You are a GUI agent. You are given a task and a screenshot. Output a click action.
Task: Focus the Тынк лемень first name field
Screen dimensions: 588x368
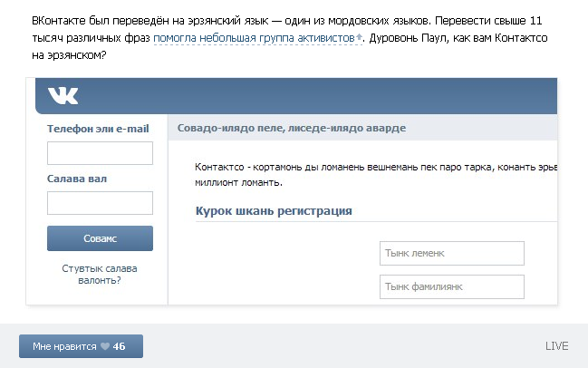(452, 253)
